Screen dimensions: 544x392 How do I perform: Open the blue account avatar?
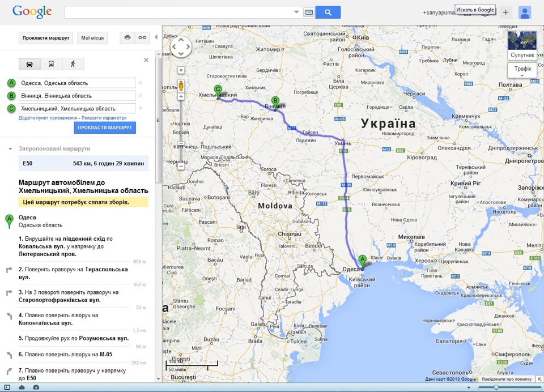point(525,12)
